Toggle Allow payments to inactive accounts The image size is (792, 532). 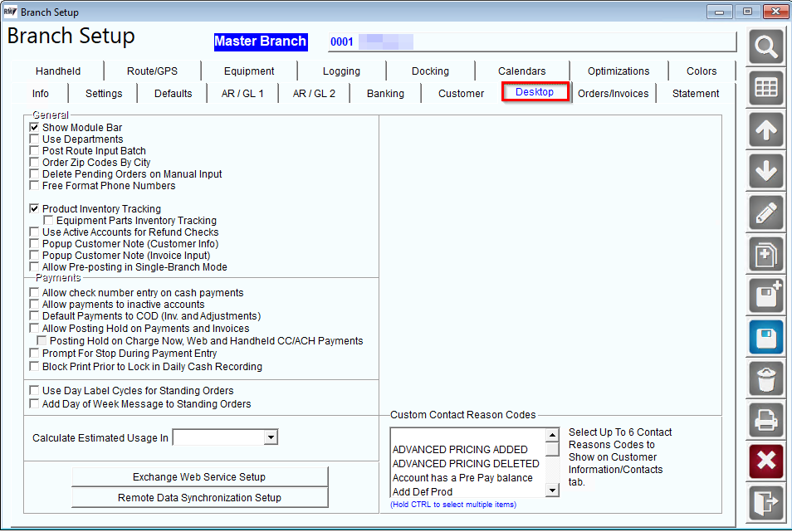(34, 305)
